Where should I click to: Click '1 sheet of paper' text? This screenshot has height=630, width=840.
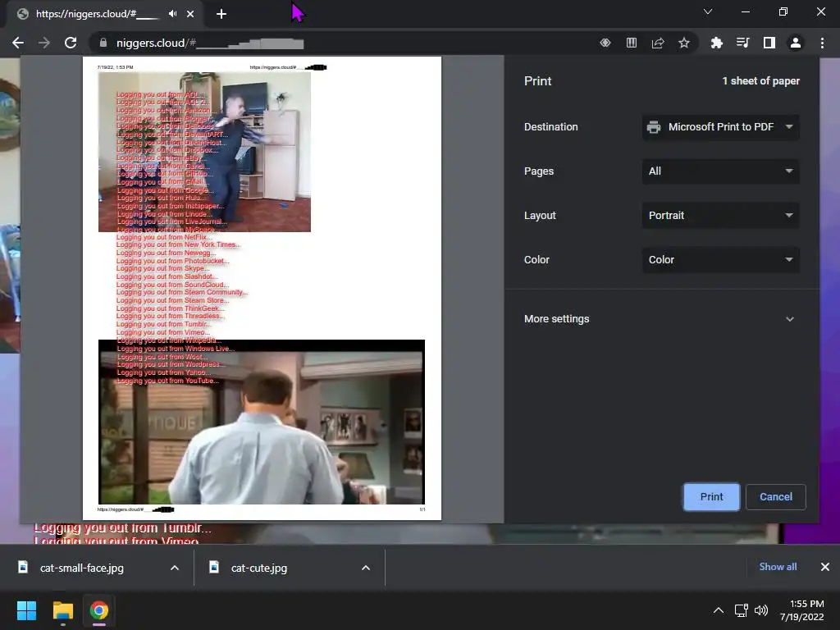pos(760,81)
